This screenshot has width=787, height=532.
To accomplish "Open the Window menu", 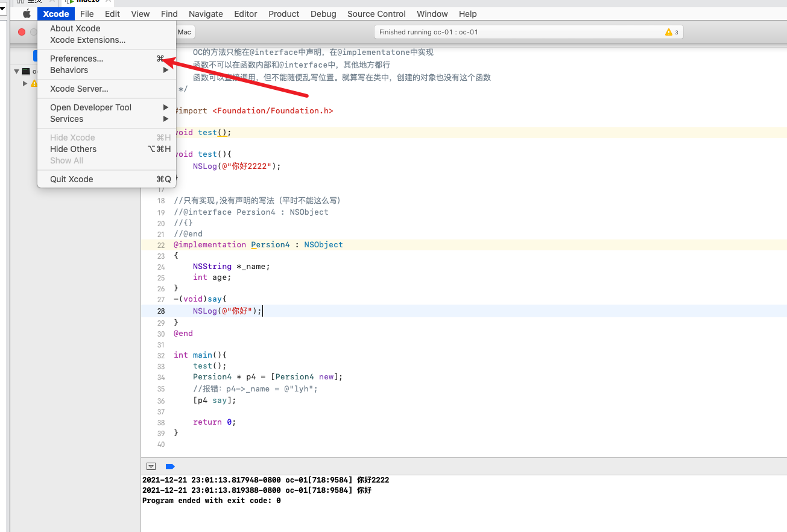I will point(432,14).
